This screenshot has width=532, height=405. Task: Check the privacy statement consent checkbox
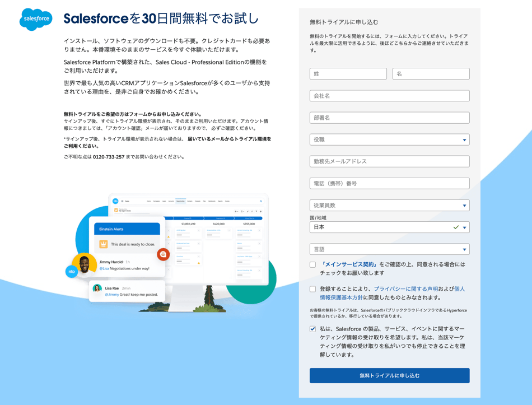pos(313,289)
